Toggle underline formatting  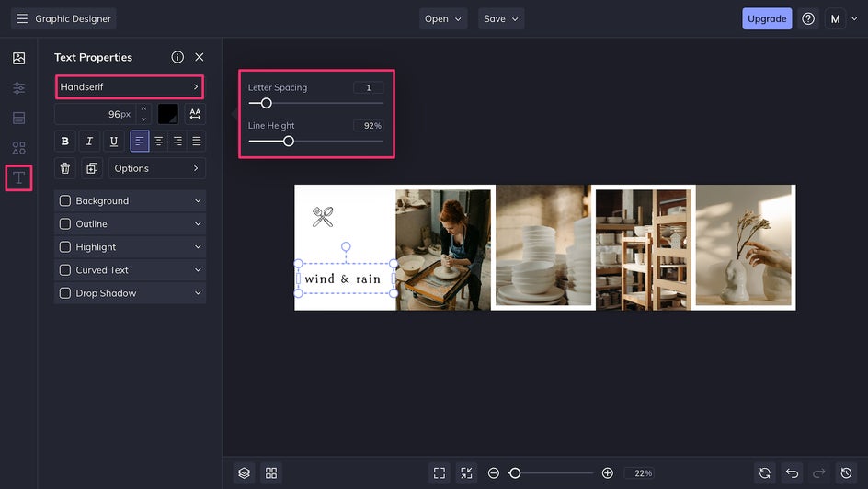[x=113, y=141]
